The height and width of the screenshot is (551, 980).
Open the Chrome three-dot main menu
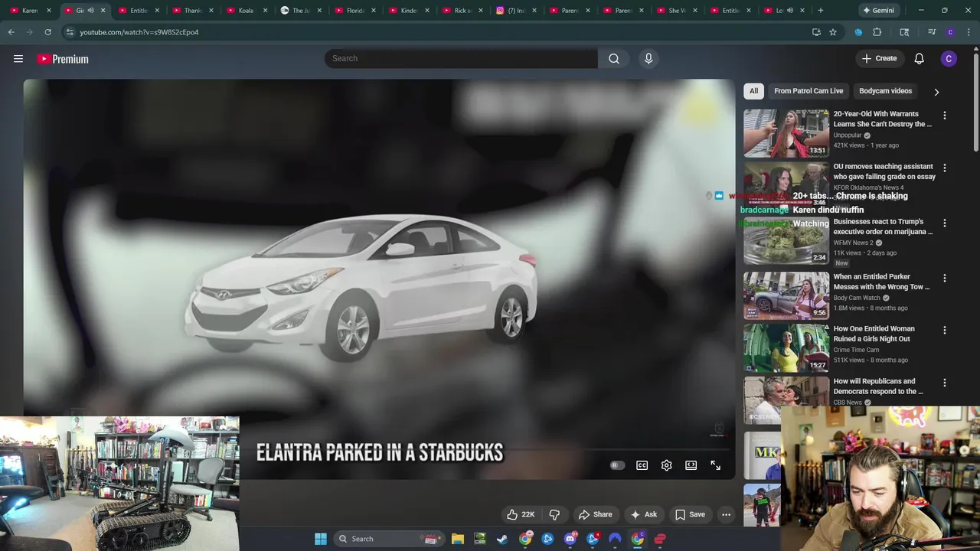[x=969, y=32]
